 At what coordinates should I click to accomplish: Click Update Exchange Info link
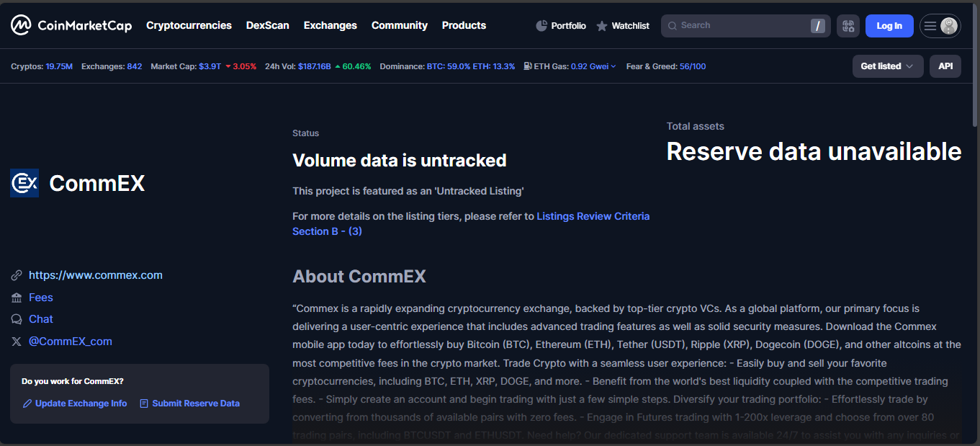pyautogui.click(x=81, y=403)
